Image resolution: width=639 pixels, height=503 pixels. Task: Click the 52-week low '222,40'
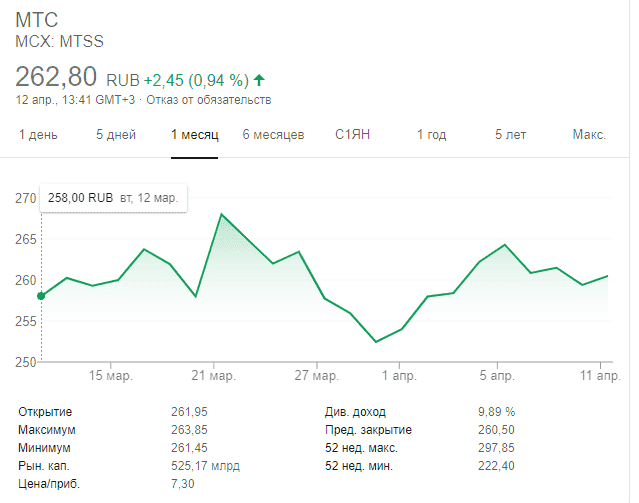point(496,466)
